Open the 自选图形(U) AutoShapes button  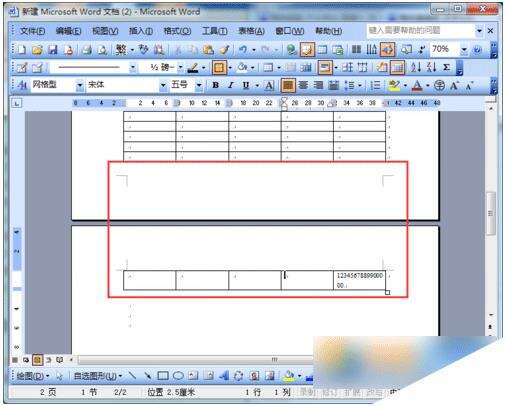coord(97,376)
